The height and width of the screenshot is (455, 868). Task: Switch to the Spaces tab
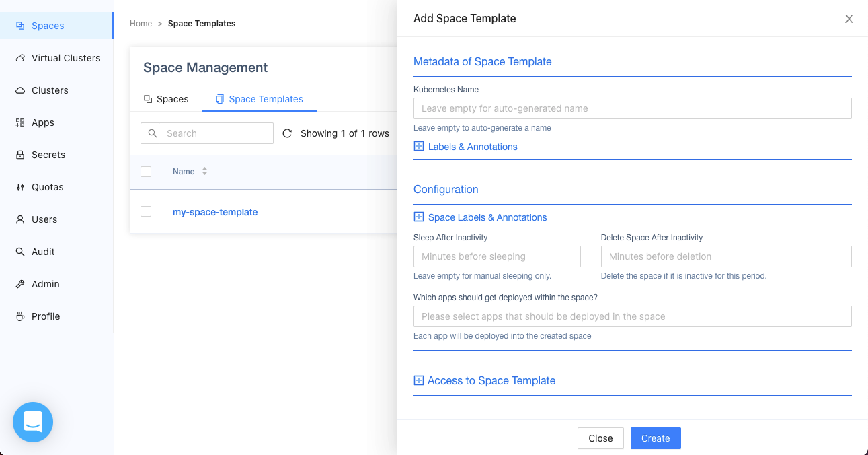[x=166, y=99]
